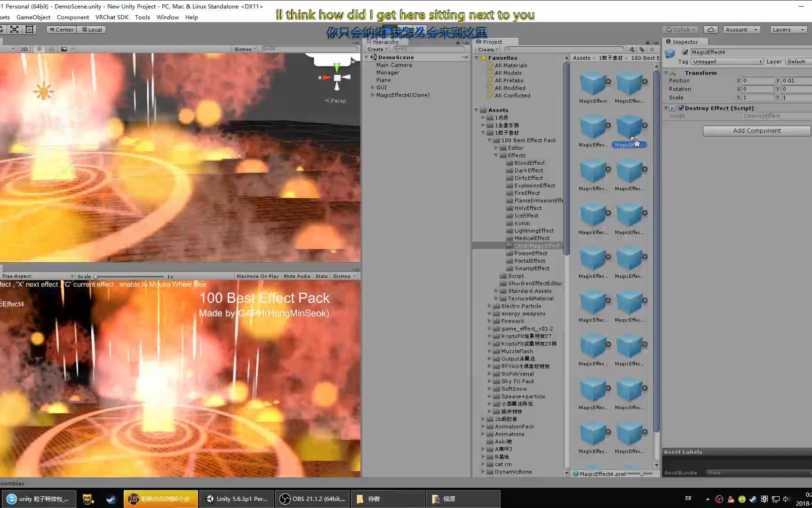Expand GUI object in Hierarchy
The image size is (812, 508).
(373, 88)
